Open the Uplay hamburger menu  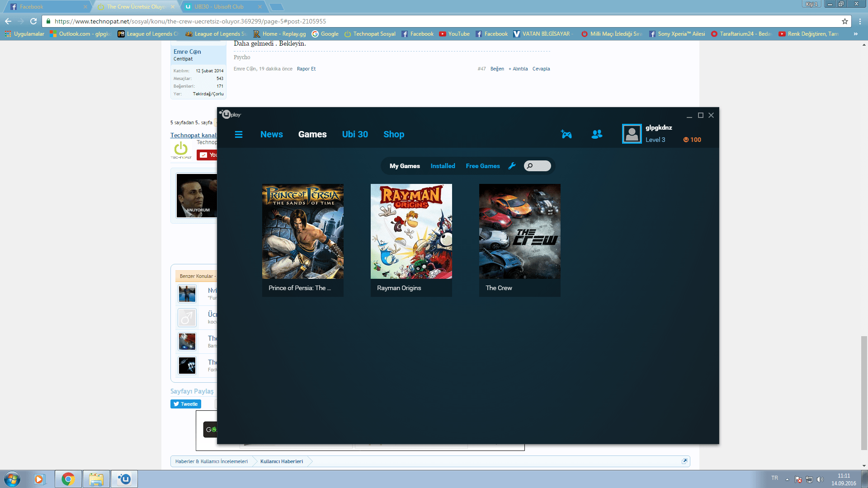coord(239,134)
